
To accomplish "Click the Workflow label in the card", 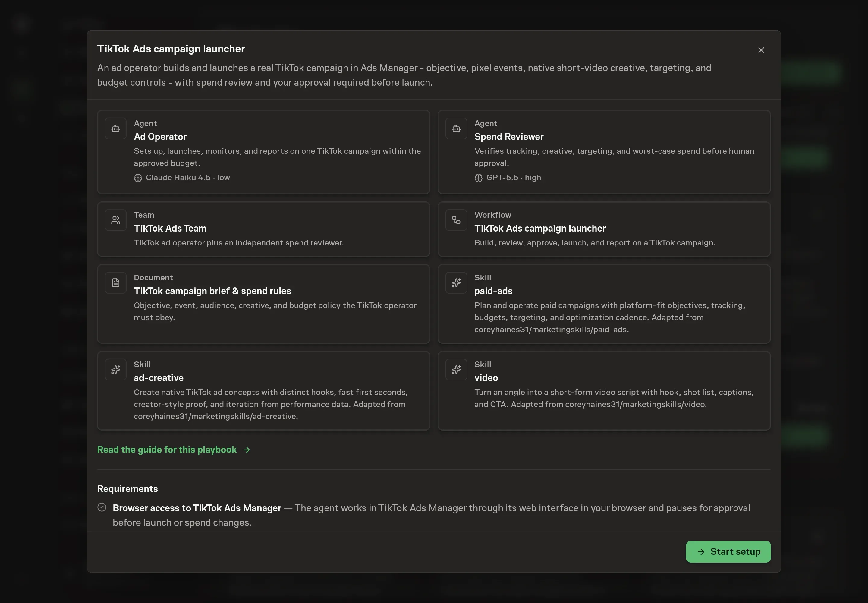I will click(492, 215).
